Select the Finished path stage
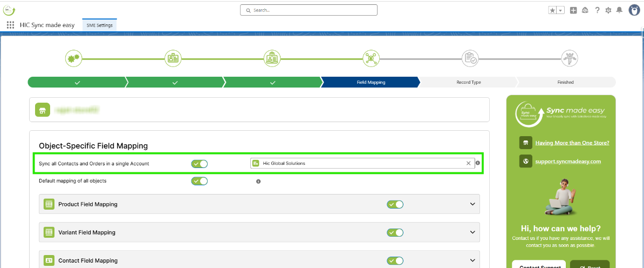 [x=566, y=82]
